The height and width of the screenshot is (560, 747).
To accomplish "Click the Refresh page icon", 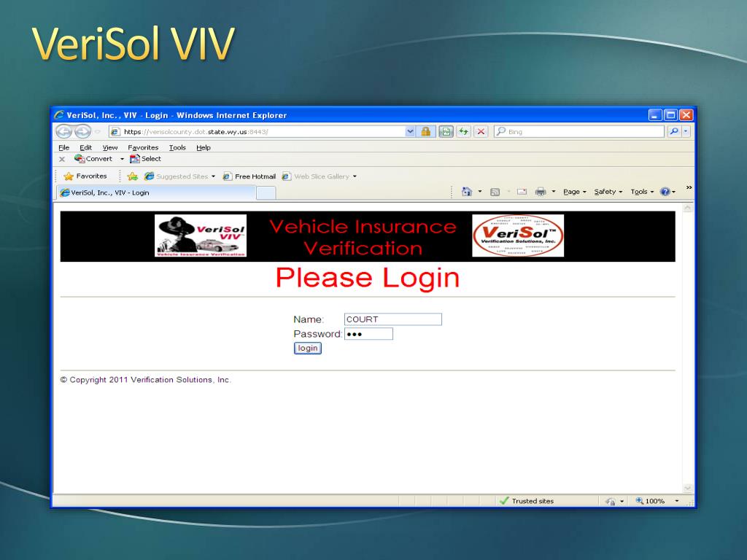I will point(463,131).
